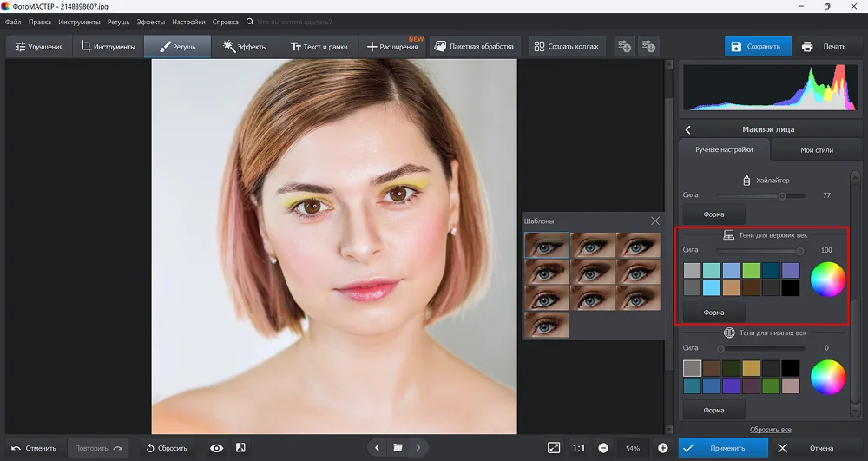Open the Инструменты tab
The image size is (868, 461).
(108, 47)
